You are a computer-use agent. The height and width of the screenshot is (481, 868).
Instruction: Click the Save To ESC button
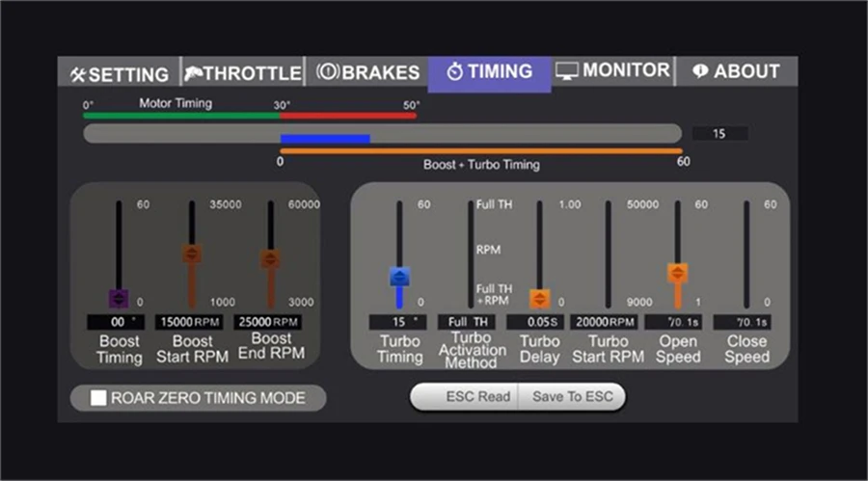(x=572, y=397)
